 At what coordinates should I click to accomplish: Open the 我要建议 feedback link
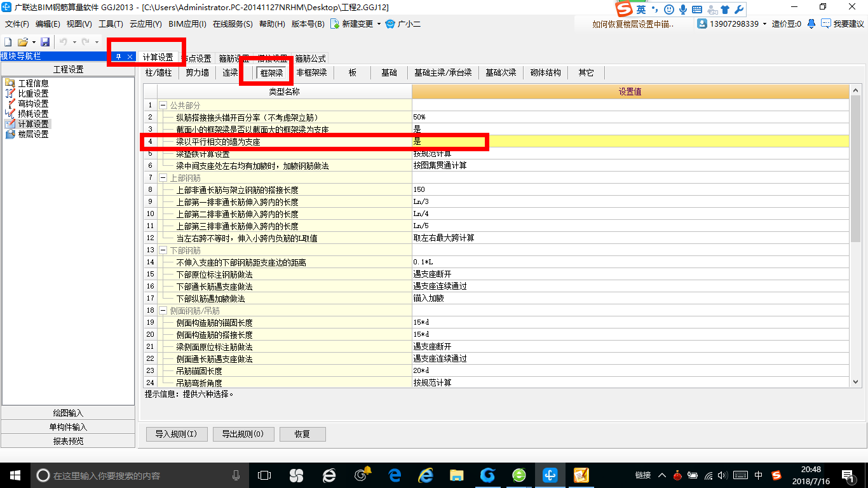point(843,24)
